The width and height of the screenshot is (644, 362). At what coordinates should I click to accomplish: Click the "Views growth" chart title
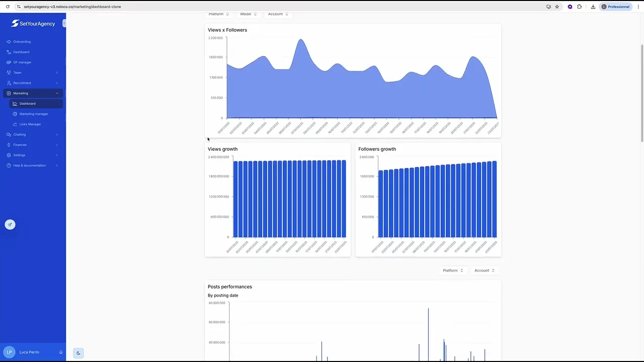tap(222, 149)
